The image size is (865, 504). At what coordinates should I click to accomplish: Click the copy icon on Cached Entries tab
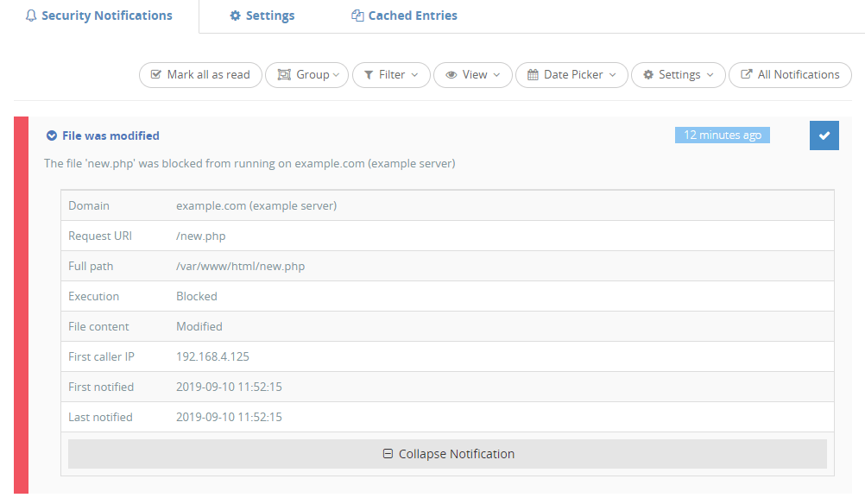pyautogui.click(x=357, y=16)
